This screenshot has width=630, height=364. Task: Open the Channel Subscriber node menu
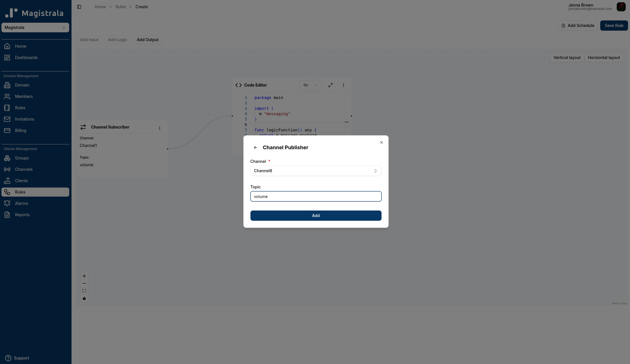pos(159,128)
